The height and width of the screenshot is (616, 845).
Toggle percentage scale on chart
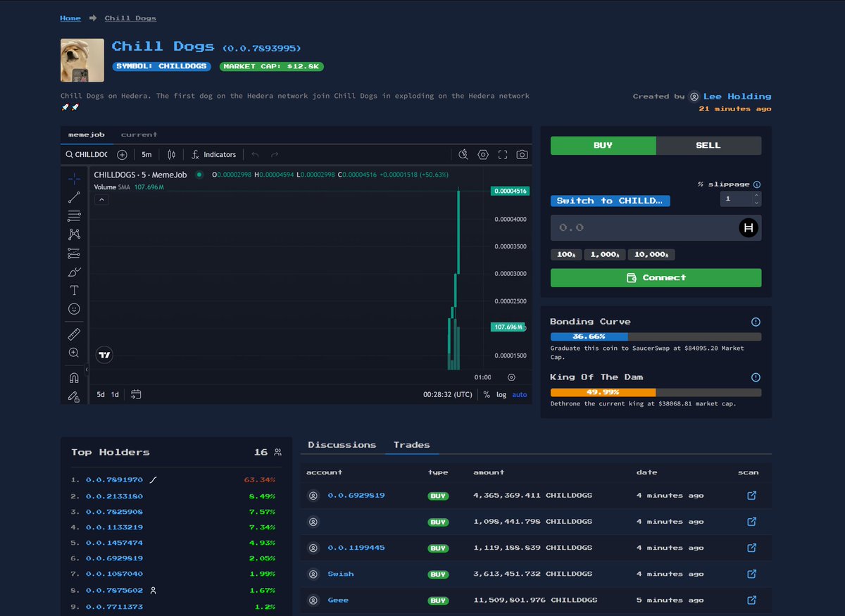tap(487, 395)
